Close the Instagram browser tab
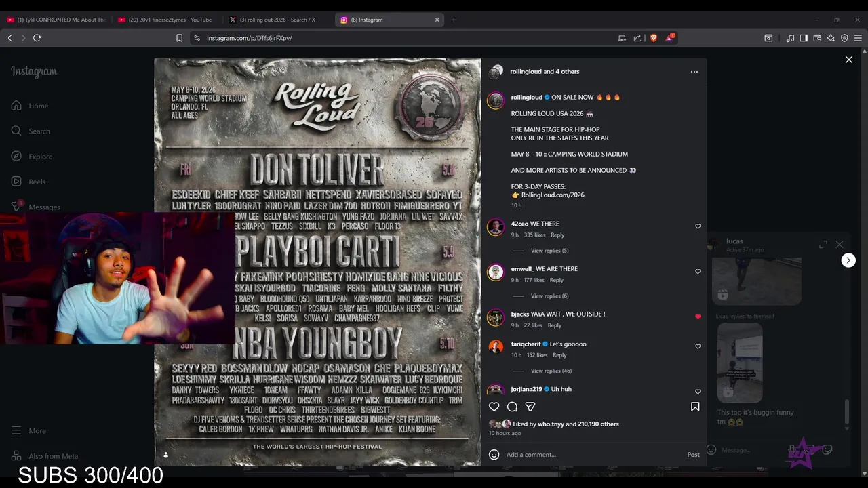The image size is (868, 488). click(x=437, y=20)
